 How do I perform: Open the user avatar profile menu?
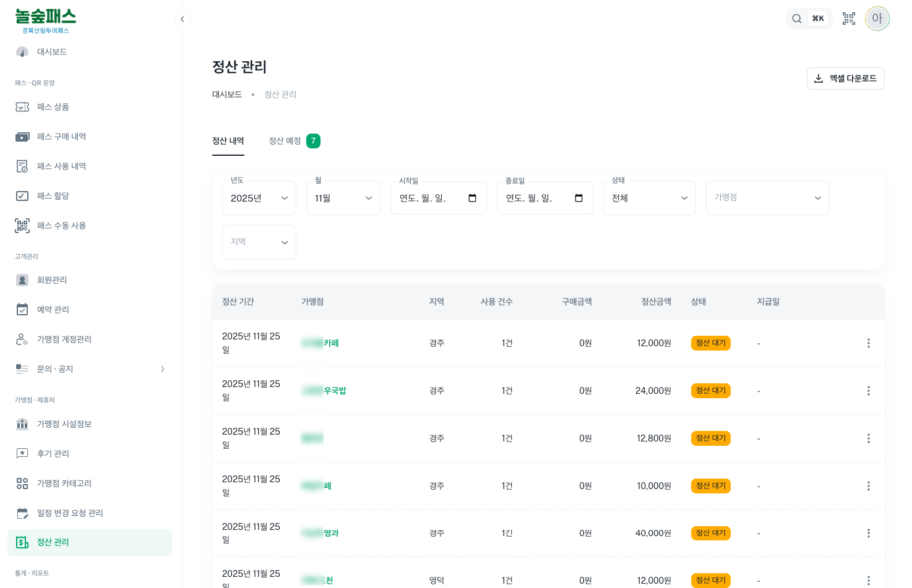pos(877,19)
